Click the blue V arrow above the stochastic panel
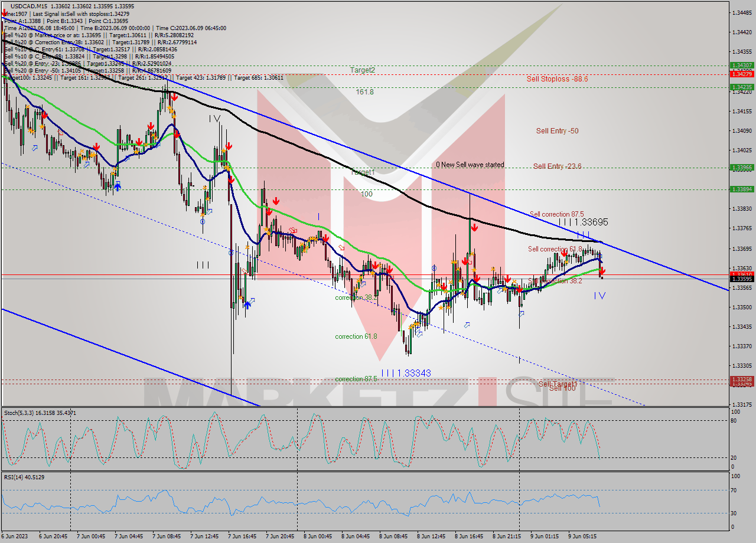Viewport: 756px width, 543px height. 602,297
